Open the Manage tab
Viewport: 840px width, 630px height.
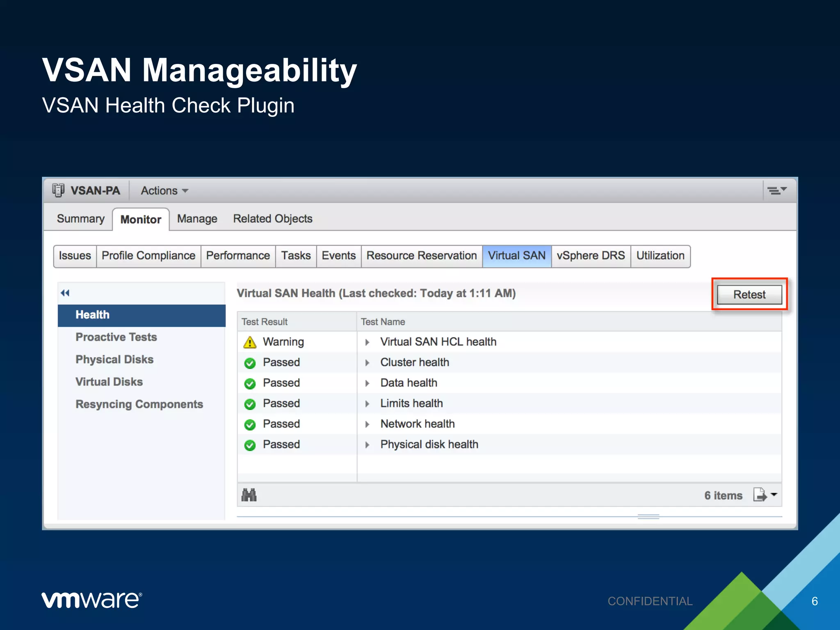point(197,219)
